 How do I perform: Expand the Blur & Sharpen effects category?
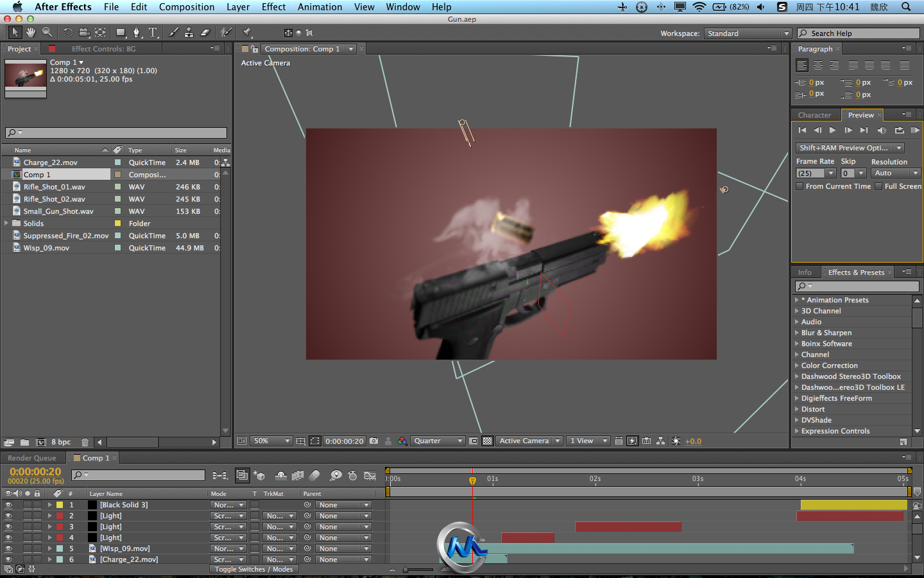[x=797, y=333]
